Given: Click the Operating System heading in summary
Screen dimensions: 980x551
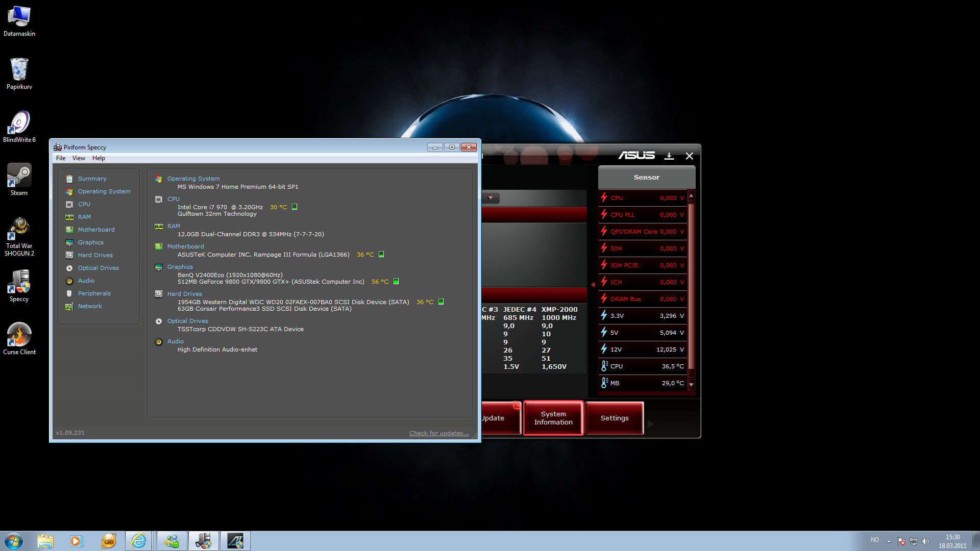Looking at the screenshot, I should point(193,179).
